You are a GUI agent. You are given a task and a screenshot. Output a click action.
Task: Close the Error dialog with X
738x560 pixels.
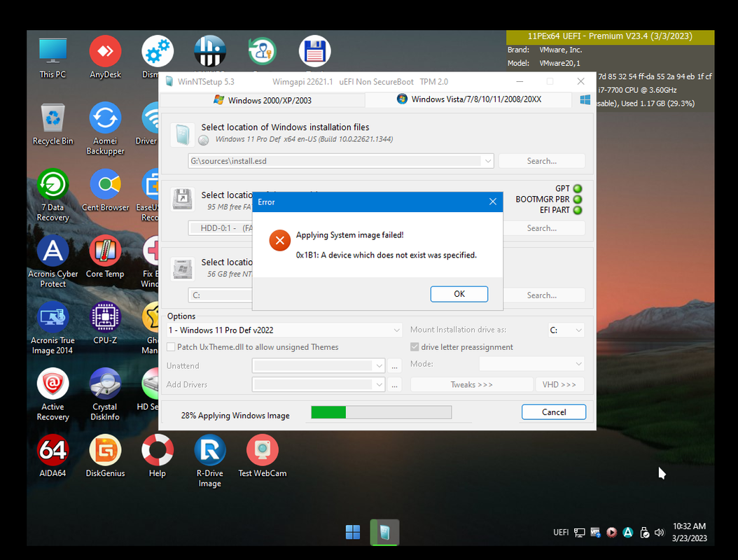click(x=492, y=202)
